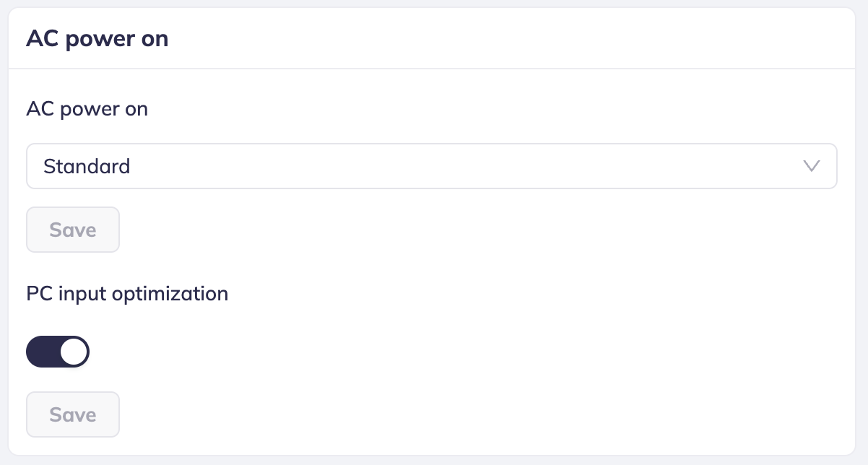Click the dark filled track of the toggle

coord(42,352)
